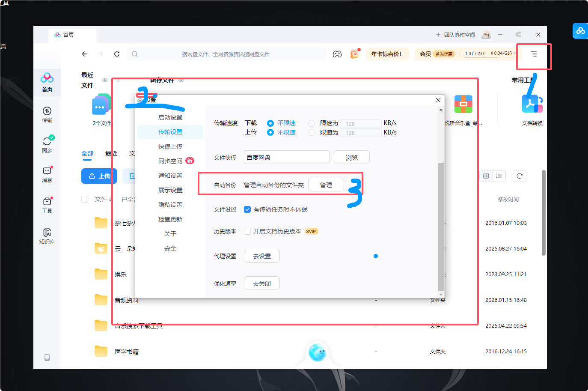
Task: Open the 消息 messages icon in sidebar
Action: pos(47,174)
